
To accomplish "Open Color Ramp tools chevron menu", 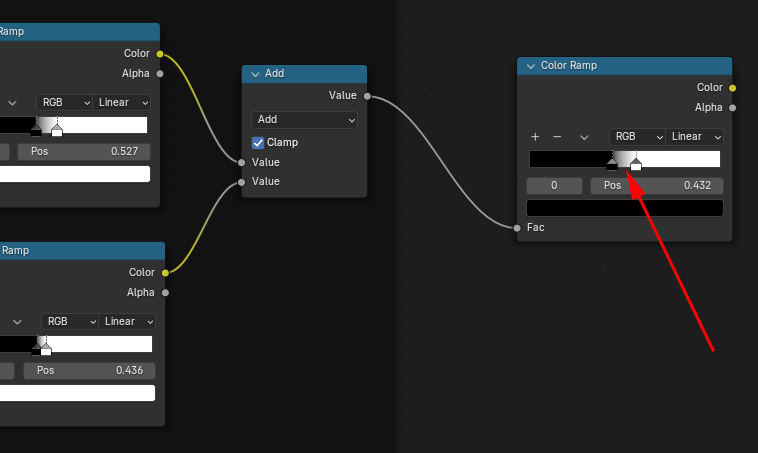I will (x=584, y=137).
